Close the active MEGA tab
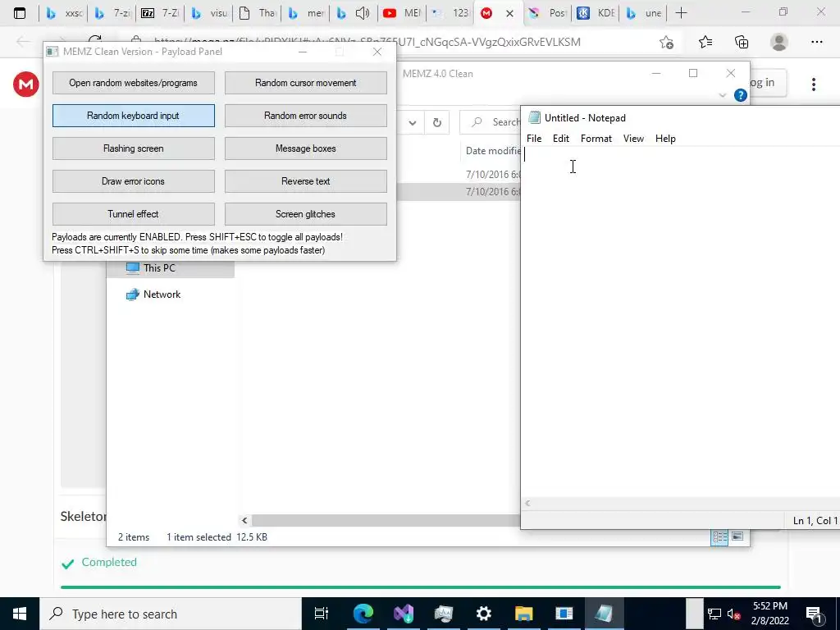 (x=509, y=13)
